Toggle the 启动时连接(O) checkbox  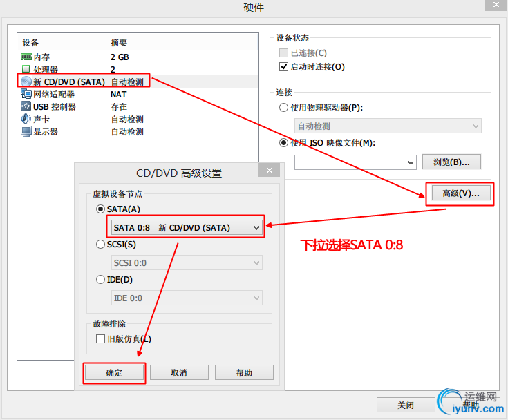(x=283, y=67)
